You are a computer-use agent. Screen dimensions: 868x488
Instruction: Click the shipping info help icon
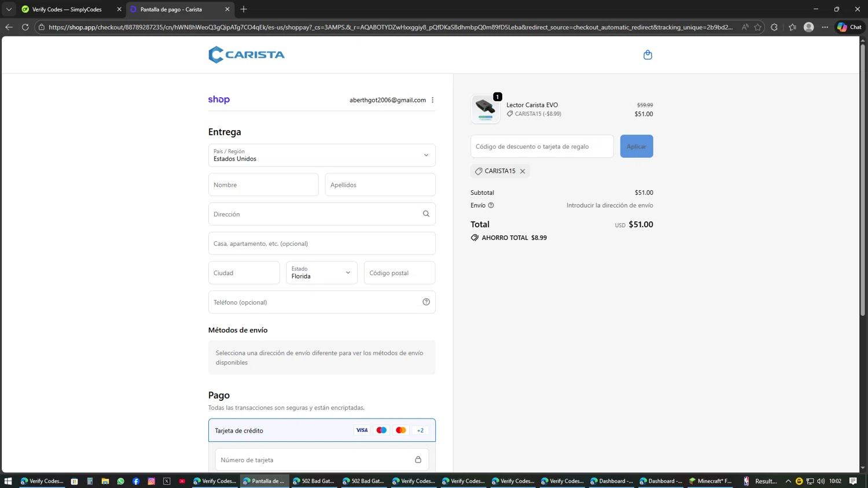(x=491, y=205)
